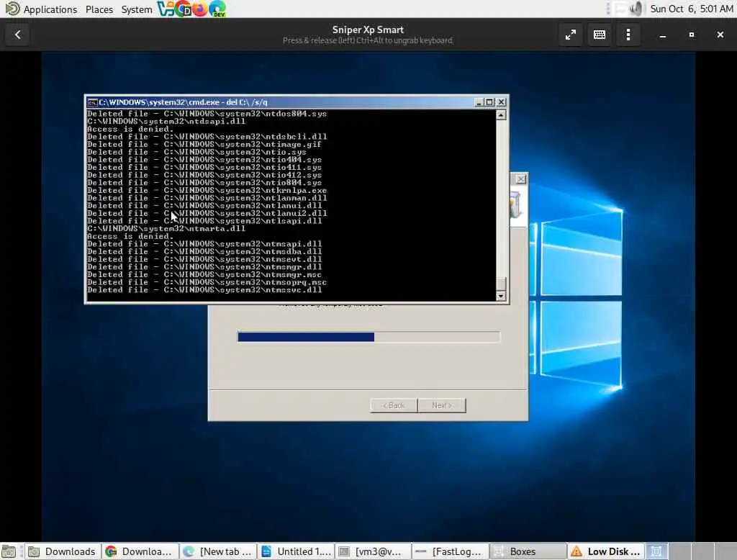This screenshot has width=737, height=560.
Task: Click the line deleting ntmsmgr.msc
Action: click(204, 274)
